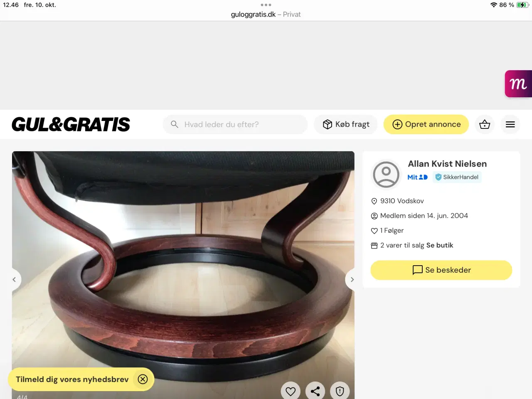Click the SikkerHandel badge
This screenshot has height=399, width=532.
coord(457,177)
